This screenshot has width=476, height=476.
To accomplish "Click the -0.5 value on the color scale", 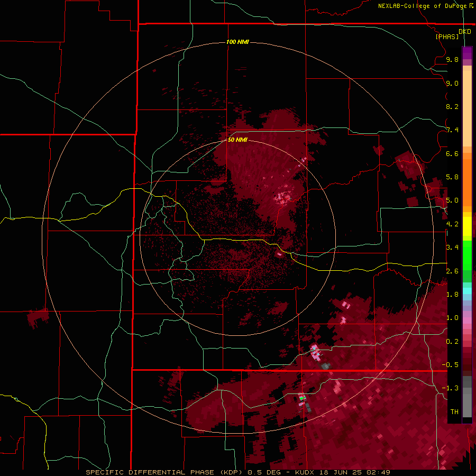I will coord(450,365).
